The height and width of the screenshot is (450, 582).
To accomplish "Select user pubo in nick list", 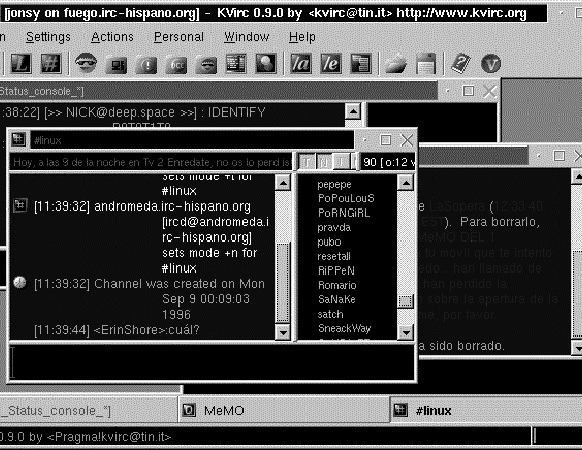I will 329,242.
